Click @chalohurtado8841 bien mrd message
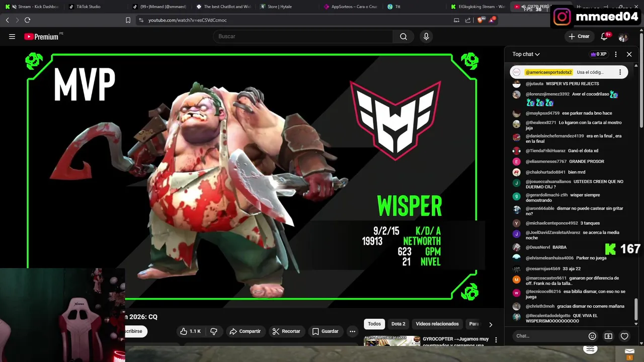The height and width of the screenshot is (362, 644). coord(556,172)
